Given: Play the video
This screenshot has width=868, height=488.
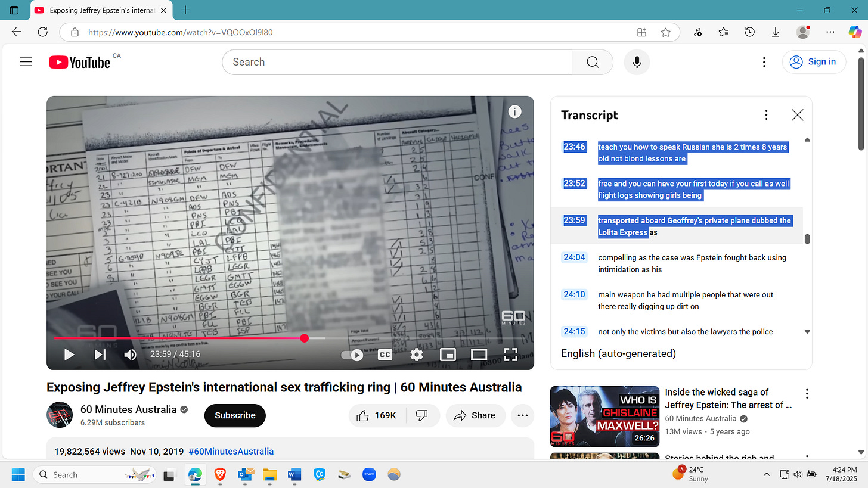Looking at the screenshot, I should coord(69,355).
